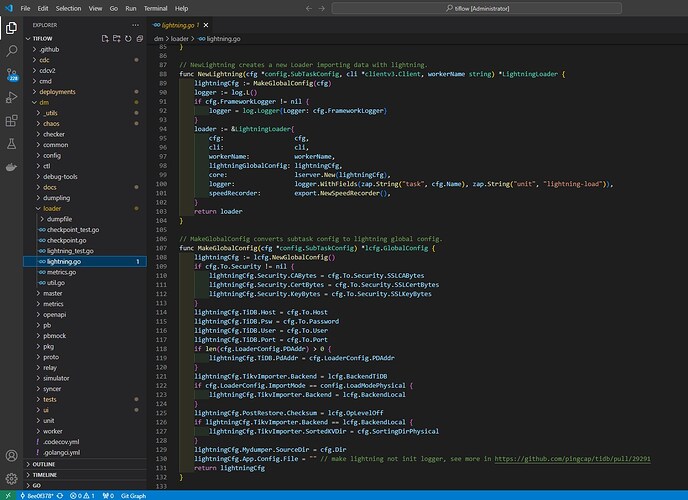The image size is (688, 500).
Task: Click the tiflow command center search box
Action: (x=477, y=8)
